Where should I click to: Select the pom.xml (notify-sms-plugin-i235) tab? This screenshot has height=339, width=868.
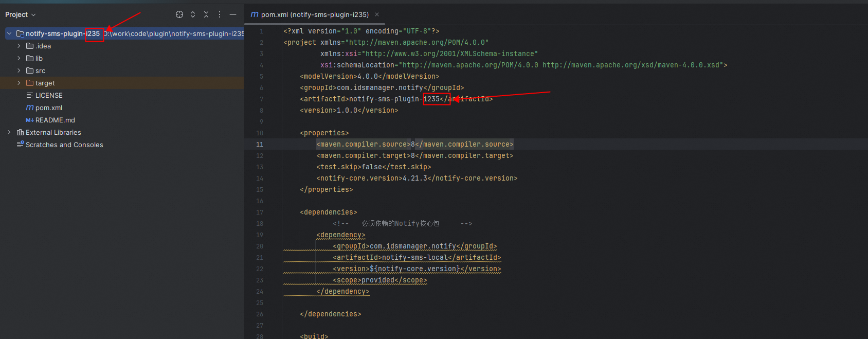coord(315,14)
